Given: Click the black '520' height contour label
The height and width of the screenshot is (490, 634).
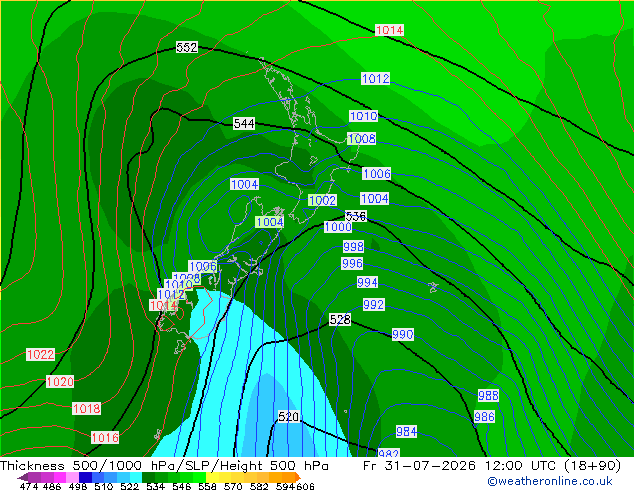Looking at the screenshot, I should (289, 416).
